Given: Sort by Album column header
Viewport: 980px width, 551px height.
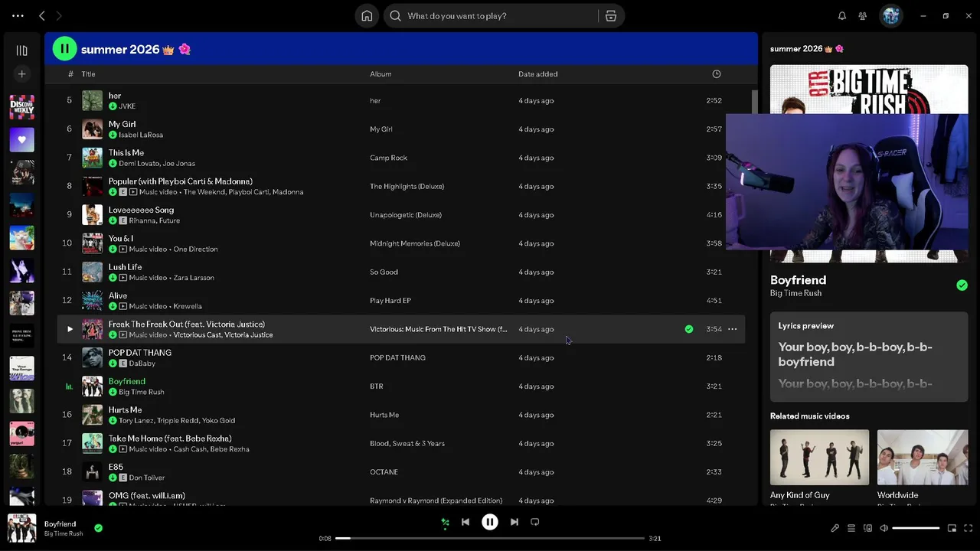Looking at the screenshot, I should click(x=381, y=74).
